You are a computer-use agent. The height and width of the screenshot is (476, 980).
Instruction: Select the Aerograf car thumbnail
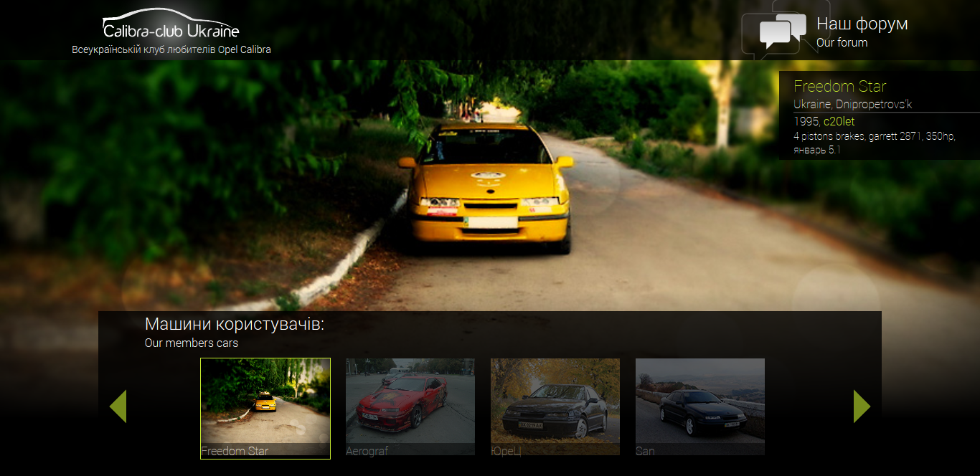(x=410, y=406)
